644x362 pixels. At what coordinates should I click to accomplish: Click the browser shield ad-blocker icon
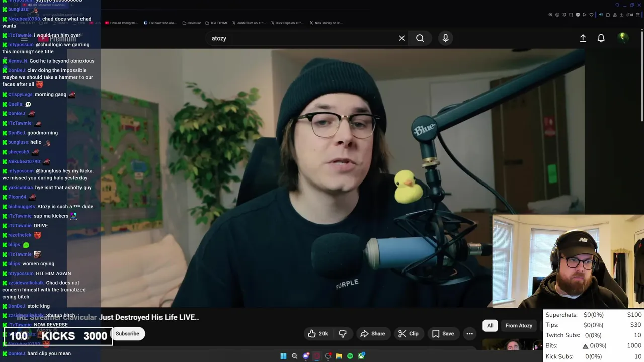point(578,15)
